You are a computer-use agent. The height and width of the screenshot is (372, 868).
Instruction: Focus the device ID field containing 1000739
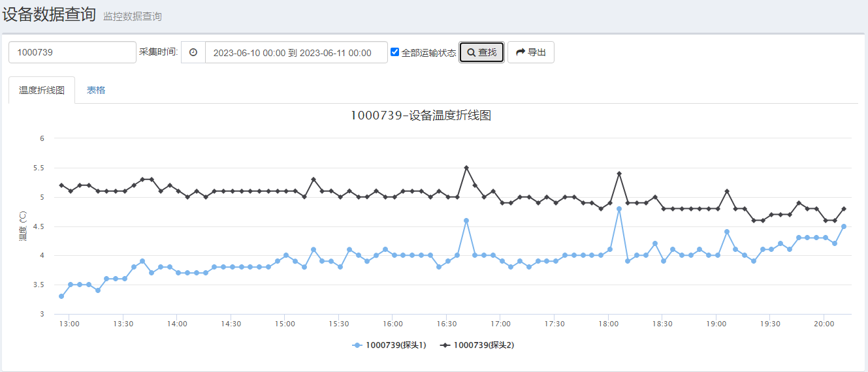pos(72,52)
